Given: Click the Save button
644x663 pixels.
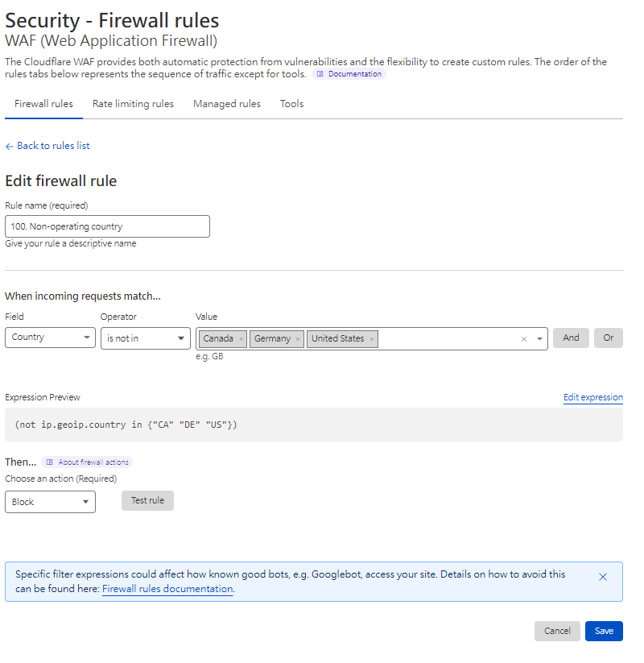Looking at the screenshot, I should click(604, 631).
